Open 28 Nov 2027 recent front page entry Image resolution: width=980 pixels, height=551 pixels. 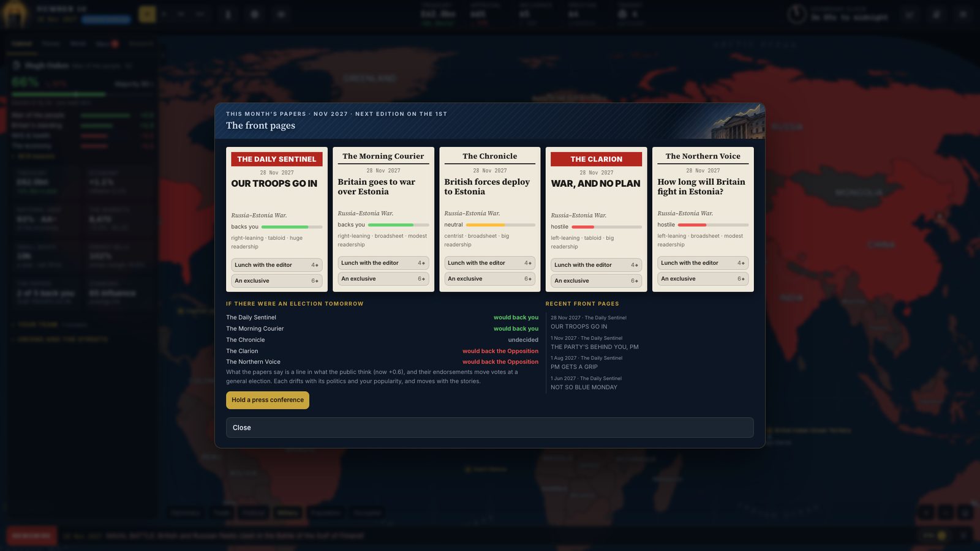tap(589, 322)
